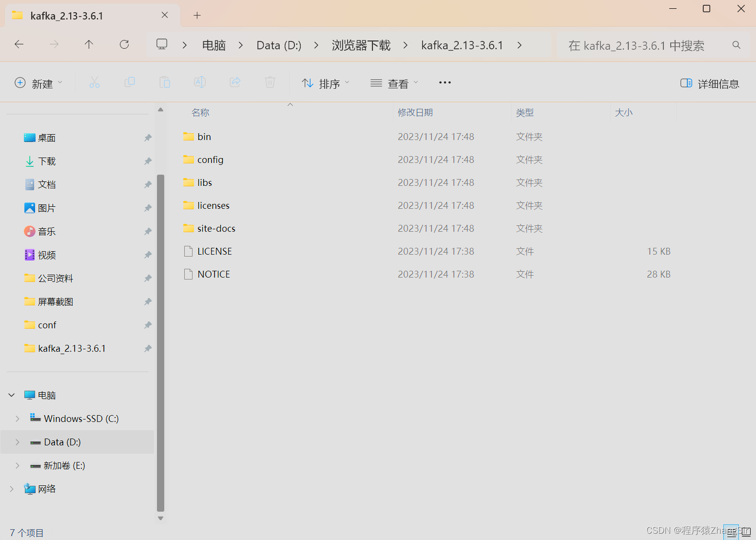Switch to details list view icon in status bar
The image size is (756, 540).
pyautogui.click(x=732, y=532)
